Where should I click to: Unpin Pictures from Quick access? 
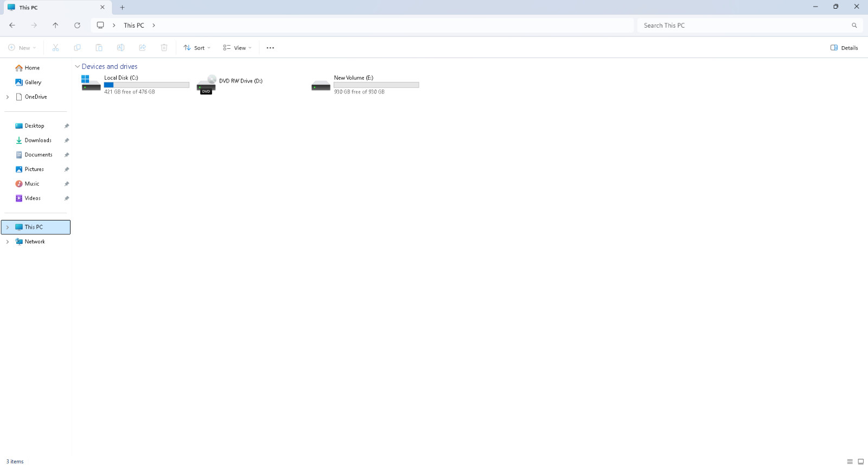click(67, 169)
